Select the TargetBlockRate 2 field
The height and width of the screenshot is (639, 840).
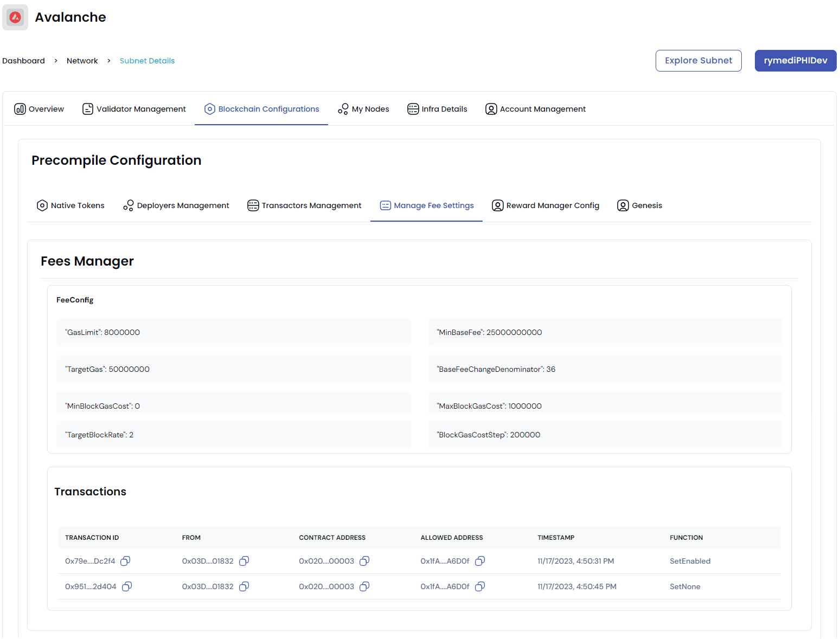tap(234, 435)
